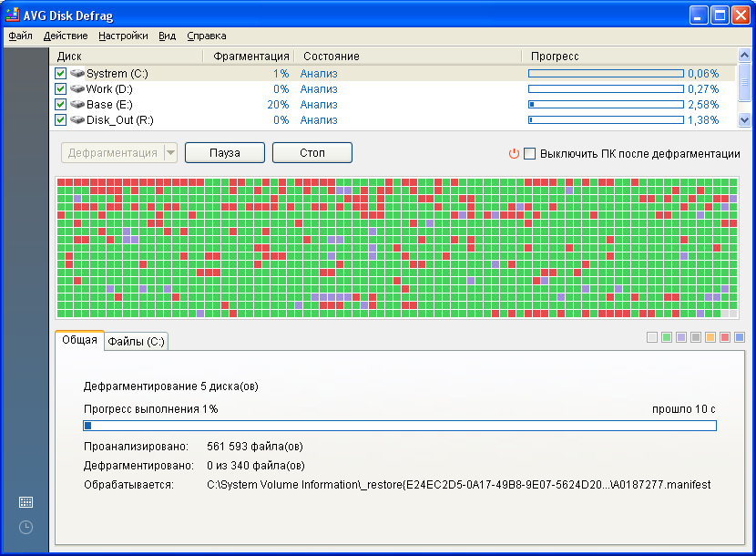This screenshot has height=556, width=756.
Task: Open the Действие menu
Action: 66,36
